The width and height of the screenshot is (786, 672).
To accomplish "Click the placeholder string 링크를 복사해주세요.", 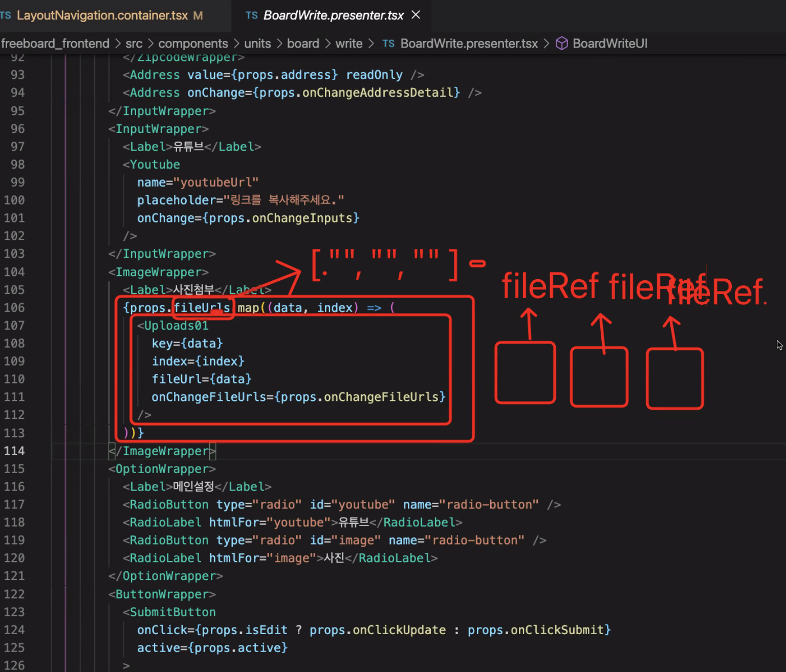I will pyautogui.click(x=284, y=200).
